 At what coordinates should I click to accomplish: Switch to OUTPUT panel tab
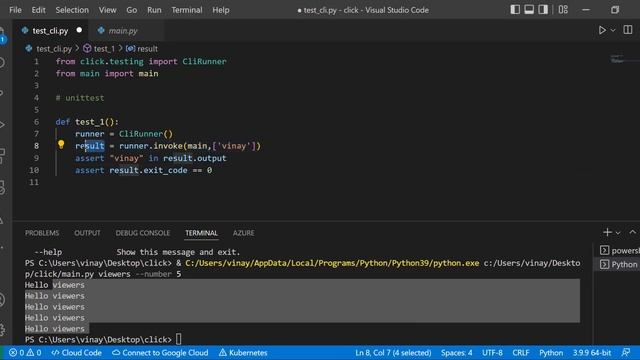click(87, 233)
